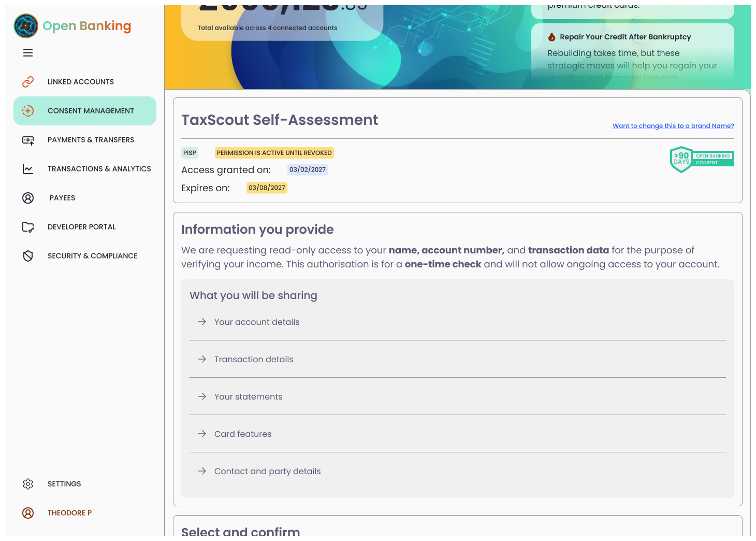
Task: Switch to Payments & Transfers section
Action: coord(91,140)
